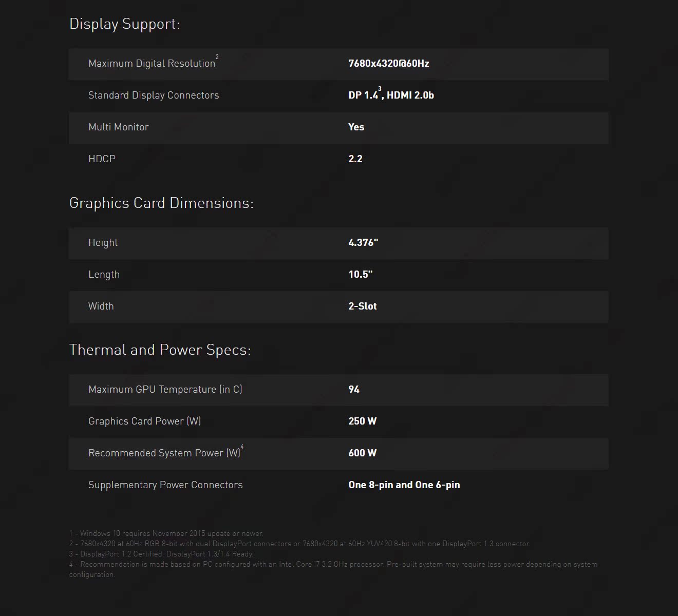Click the Multi Monitor row label

click(119, 127)
